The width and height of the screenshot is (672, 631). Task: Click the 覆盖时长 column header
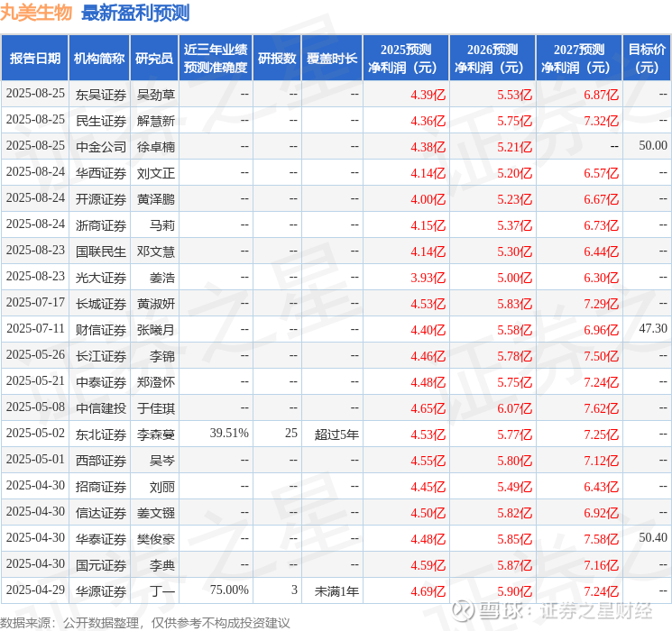[332, 58]
